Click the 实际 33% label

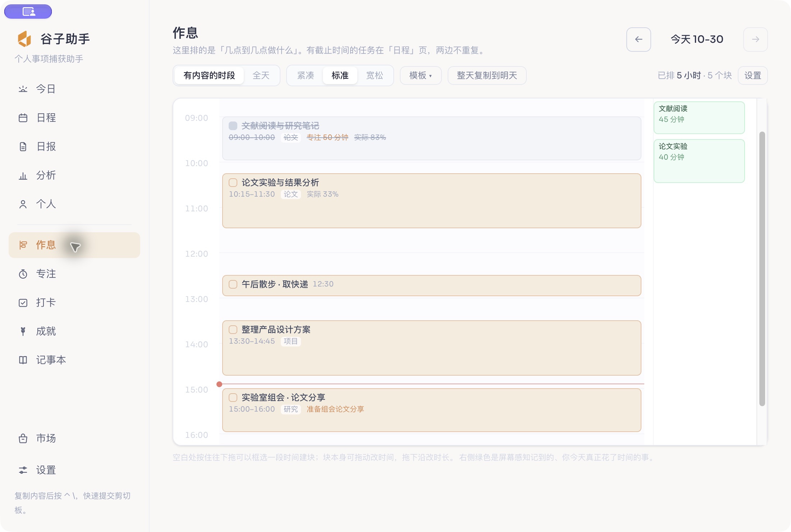[323, 194]
